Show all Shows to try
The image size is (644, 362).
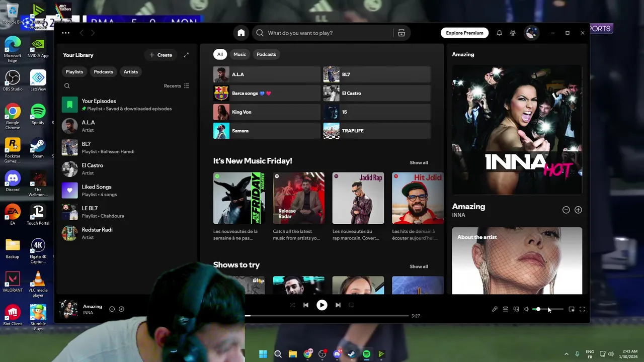click(419, 266)
